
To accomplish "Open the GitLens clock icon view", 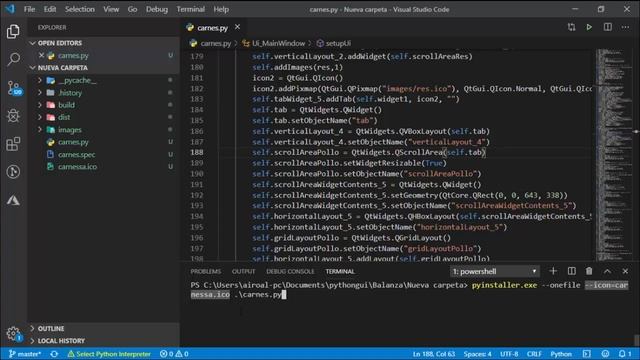I will [x=13, y=172].
